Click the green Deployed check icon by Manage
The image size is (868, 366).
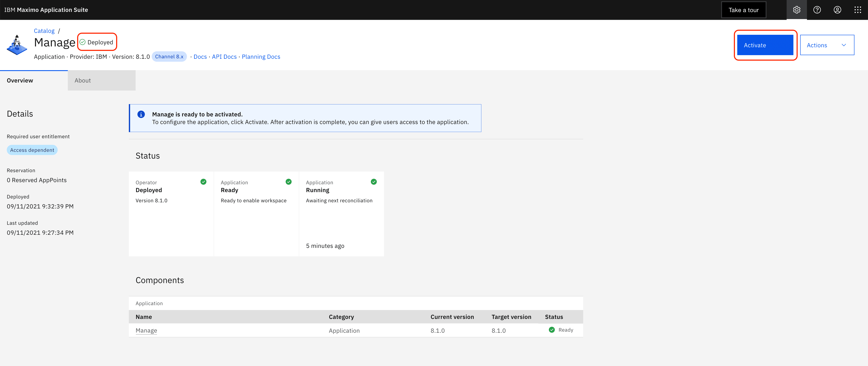pos(83,42)
